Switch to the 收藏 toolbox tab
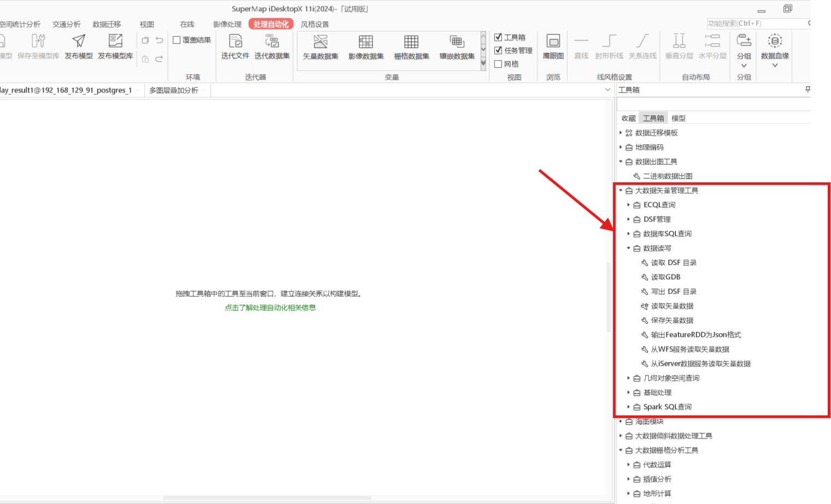Image resolution: width=831 pixels, height=504 pixels. click(629, 118)
